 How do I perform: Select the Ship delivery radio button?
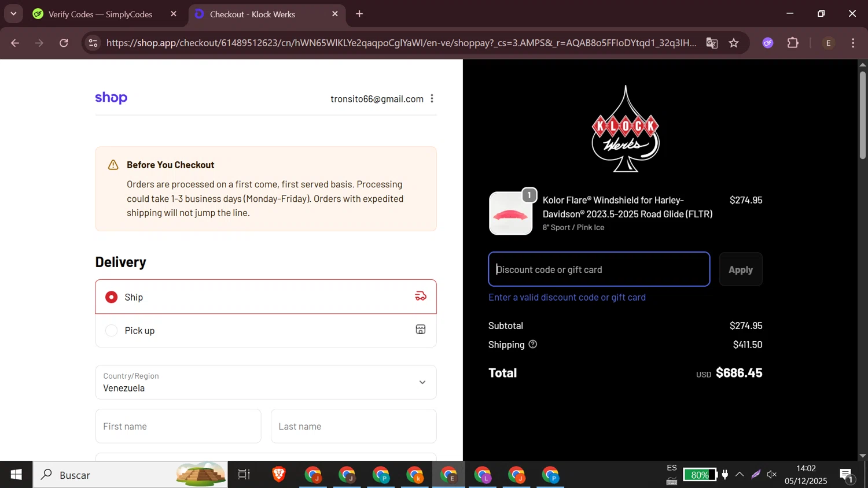(112, 297)
